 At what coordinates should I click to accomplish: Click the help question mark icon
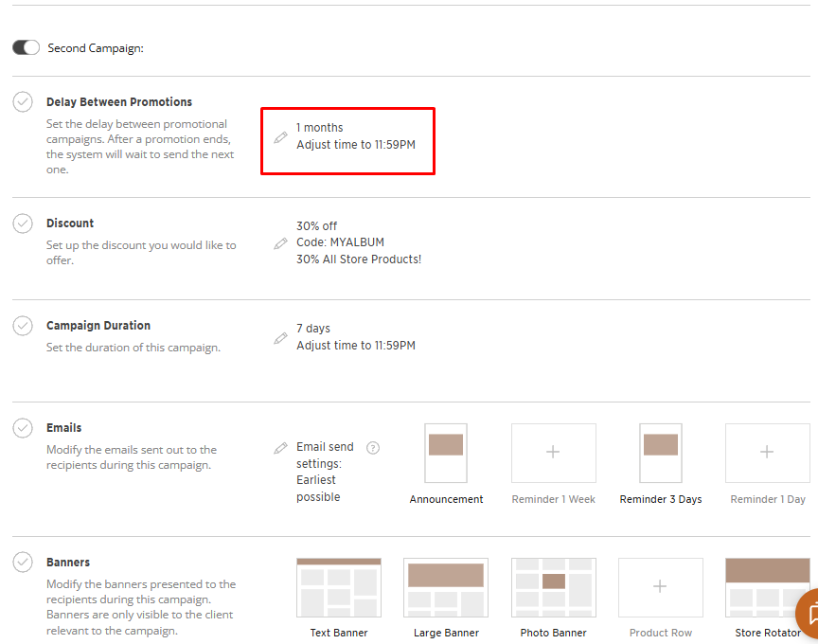pyautogui.click(x=373, y=448)
